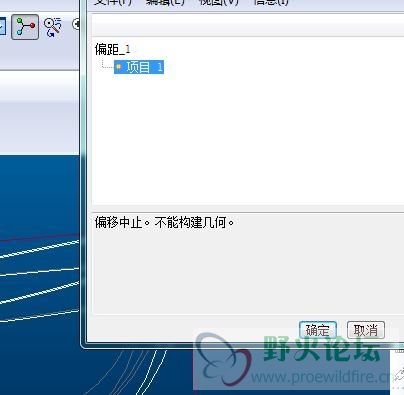Click the 取消 button
404x395 pixels.
click(x=366, y=330)
